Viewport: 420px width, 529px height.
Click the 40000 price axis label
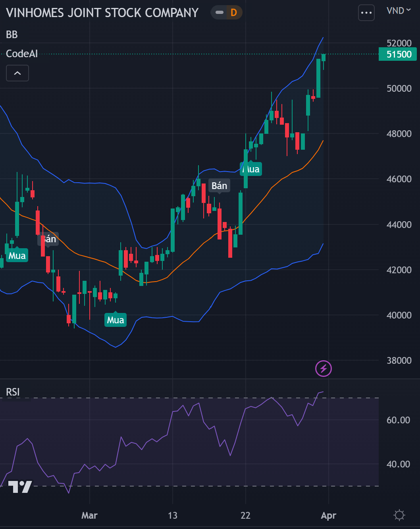[399, 315]
